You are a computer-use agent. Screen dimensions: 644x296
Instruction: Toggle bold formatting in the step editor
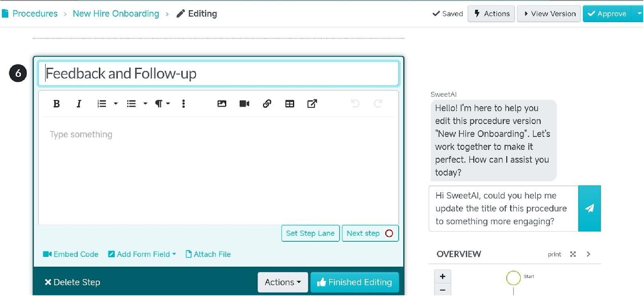pyautogui.click(x=56, y=104)
